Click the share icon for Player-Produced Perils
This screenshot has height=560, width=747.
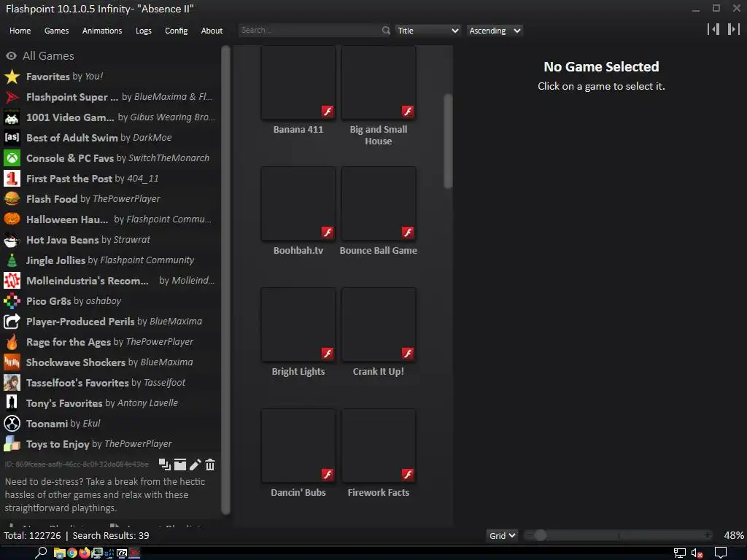[x=12, y=322]
